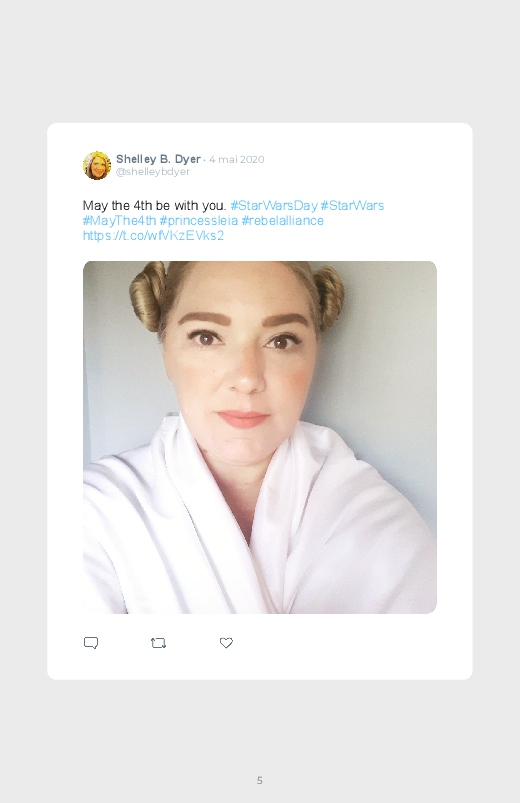Image resolution: width=520 pixels, height=803 pixels.
Task: Click the @shelleybdyer handle
Action: [x=153, y=172]
